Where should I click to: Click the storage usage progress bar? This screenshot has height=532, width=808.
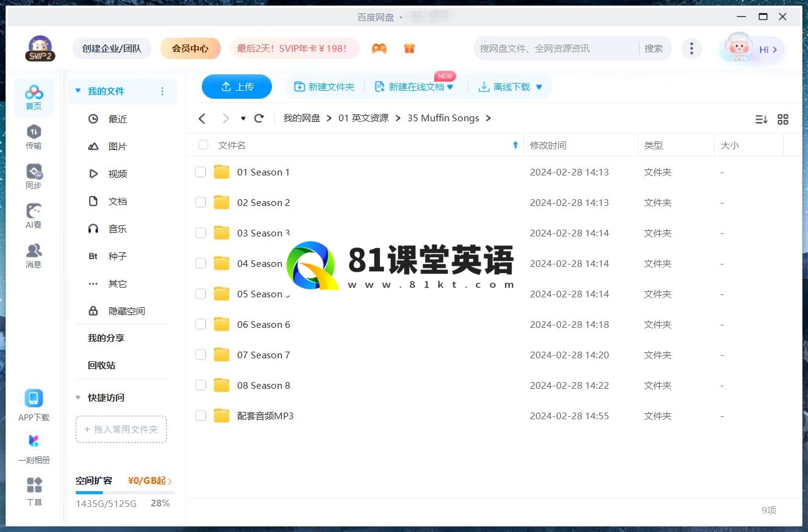click(125, 492)
